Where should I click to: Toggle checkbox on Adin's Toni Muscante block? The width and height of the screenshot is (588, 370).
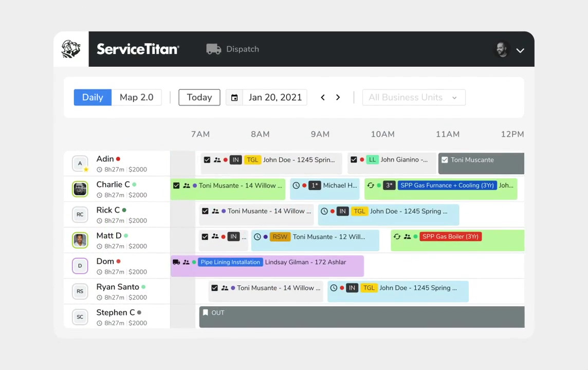pyautogui.click(x=445, y=160)
